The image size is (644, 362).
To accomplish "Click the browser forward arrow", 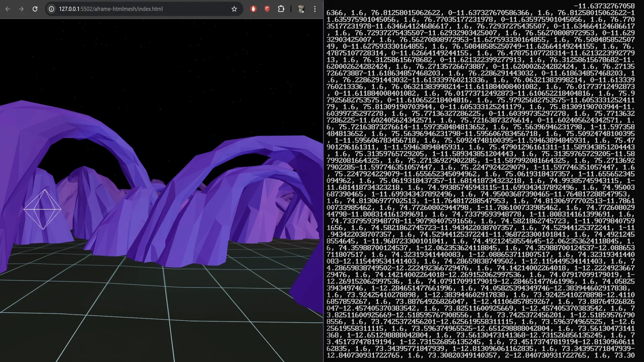I will [x=21, y=9].
